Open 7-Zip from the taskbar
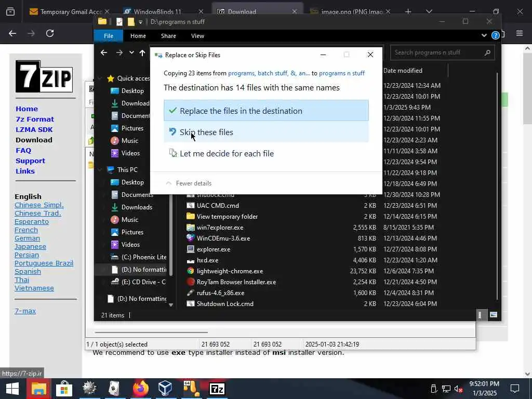The height and width of the screenshot is (399, 532). (x=217, y=389)
